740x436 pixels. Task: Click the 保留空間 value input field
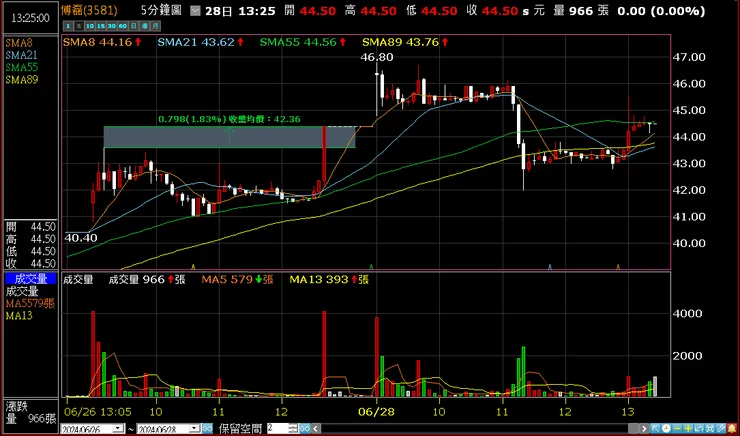[278, 428]
